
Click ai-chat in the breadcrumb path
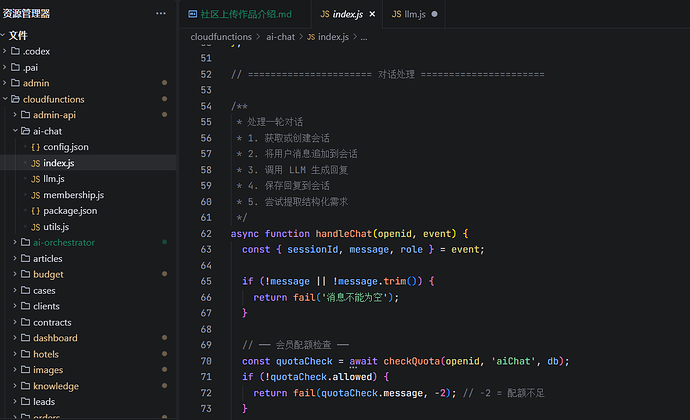pos(280,37)
